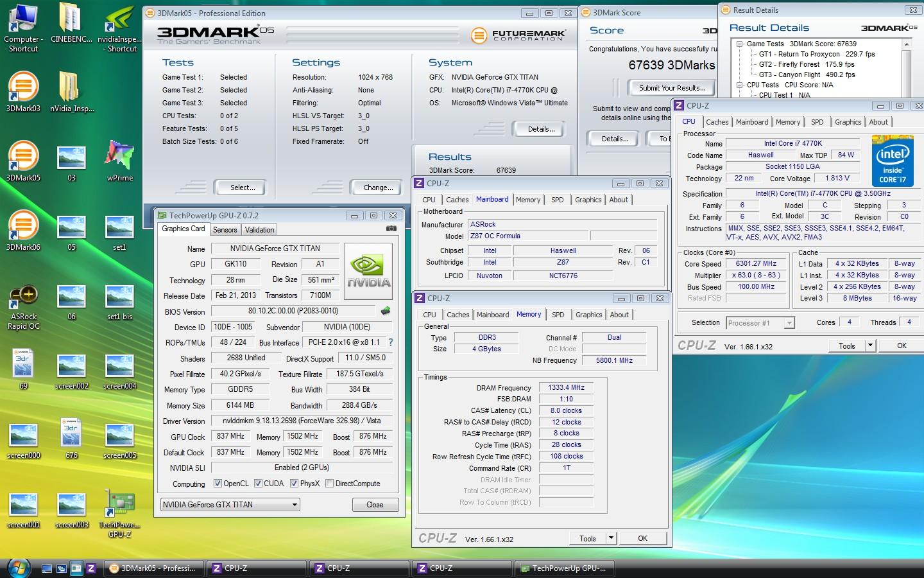This screenshot has width=924, height=578.
Task: Switch to TechPowerUp GPU-Z taskbar button
Action: (565, 568)
